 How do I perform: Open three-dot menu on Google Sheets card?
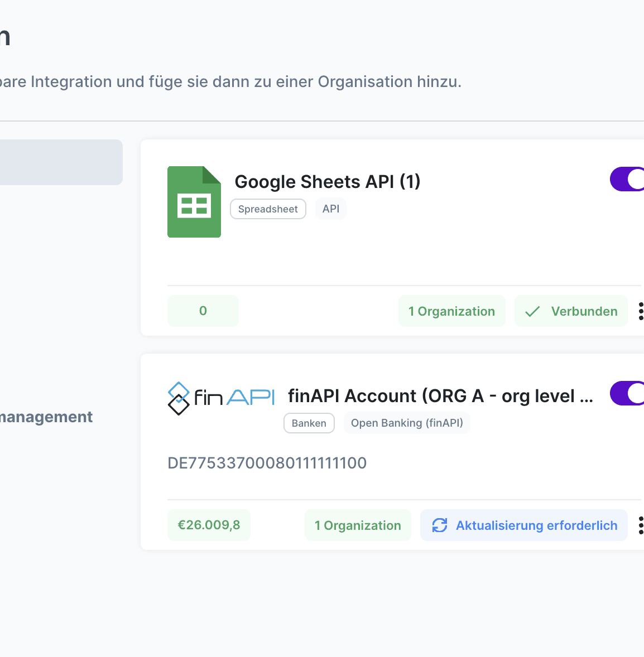coord(641,311)
